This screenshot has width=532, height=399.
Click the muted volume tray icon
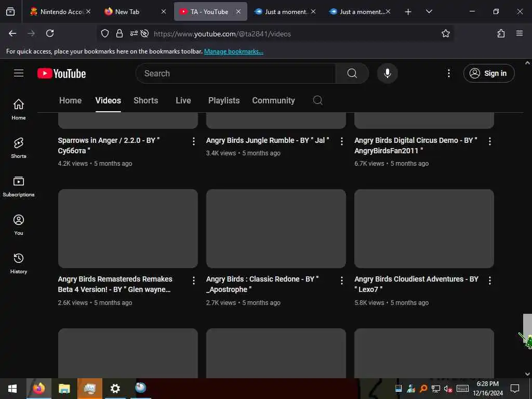point(448,389)
